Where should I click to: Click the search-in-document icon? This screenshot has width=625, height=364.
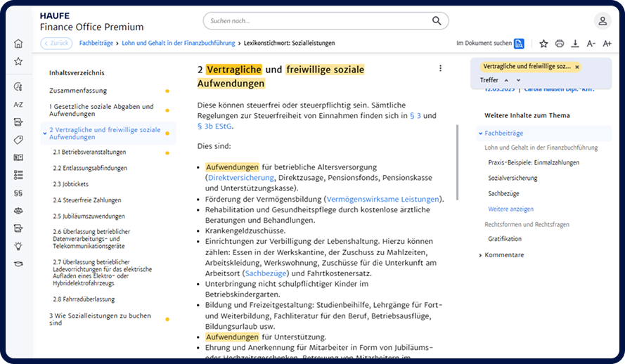tap(519, 44)
